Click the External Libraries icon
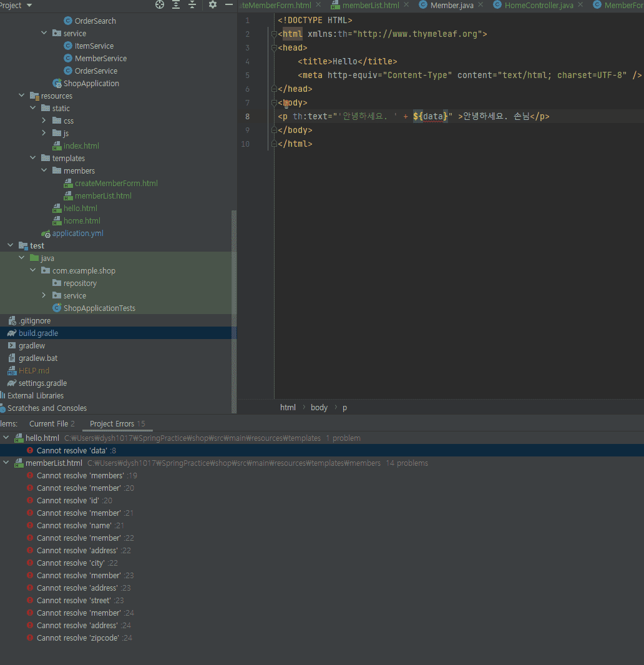 (2, 395)
